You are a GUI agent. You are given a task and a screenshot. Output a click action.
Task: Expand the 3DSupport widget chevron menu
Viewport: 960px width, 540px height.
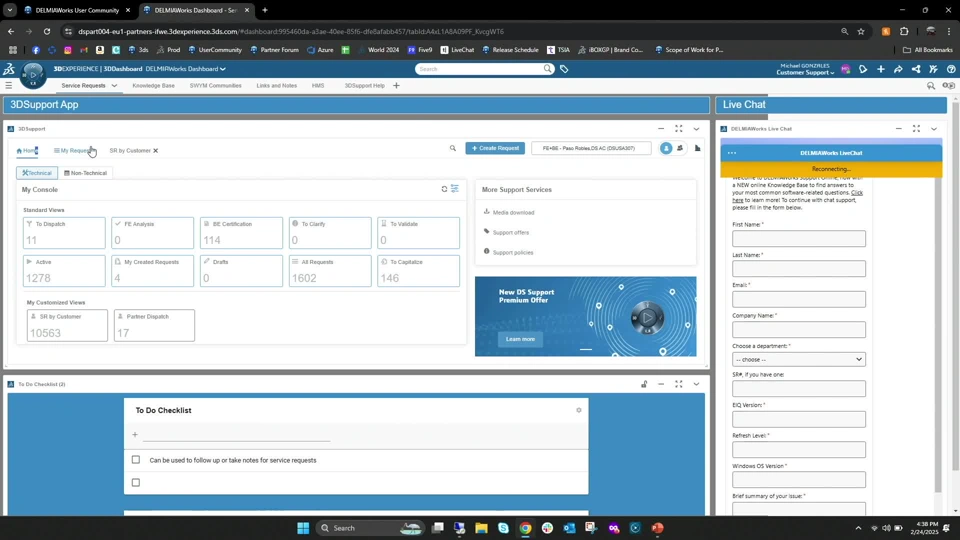tap(696, 129)
